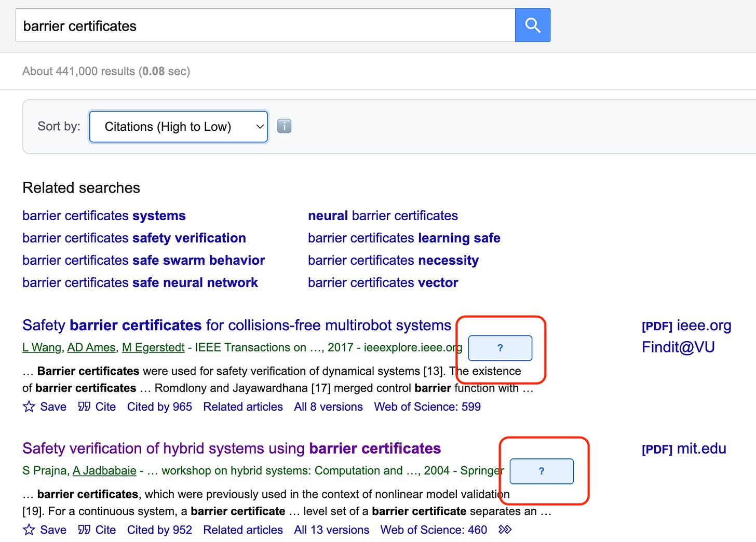
Task: Click the Save star for the hybrid systems result
Action: tap(29, 530)
